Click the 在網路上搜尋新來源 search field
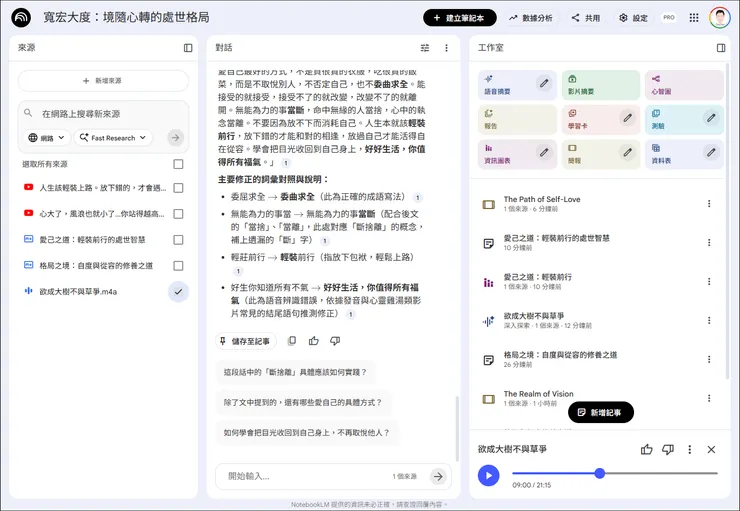 pos(103,114)
